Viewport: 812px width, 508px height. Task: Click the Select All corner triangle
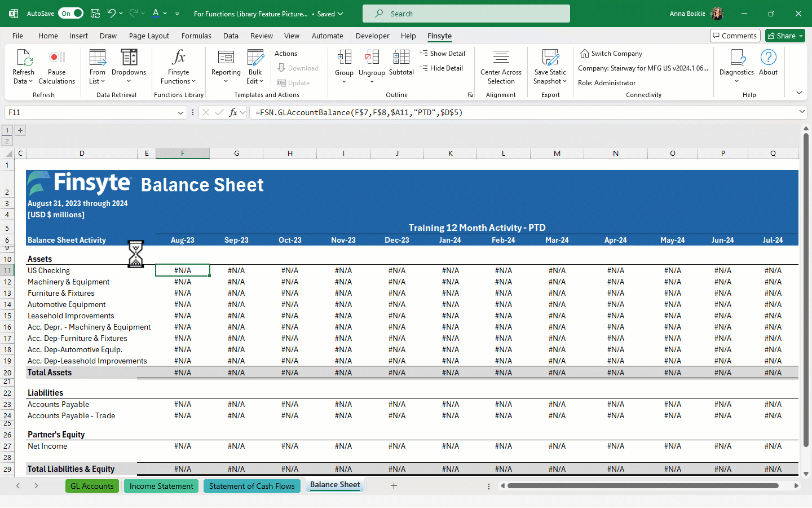click(8, 154)
